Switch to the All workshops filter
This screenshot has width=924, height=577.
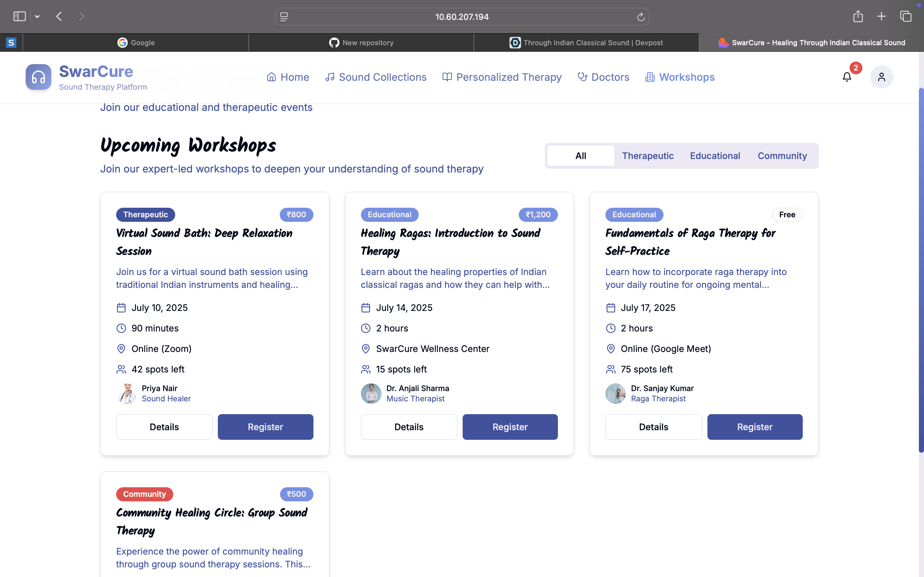tap(580, 156)
